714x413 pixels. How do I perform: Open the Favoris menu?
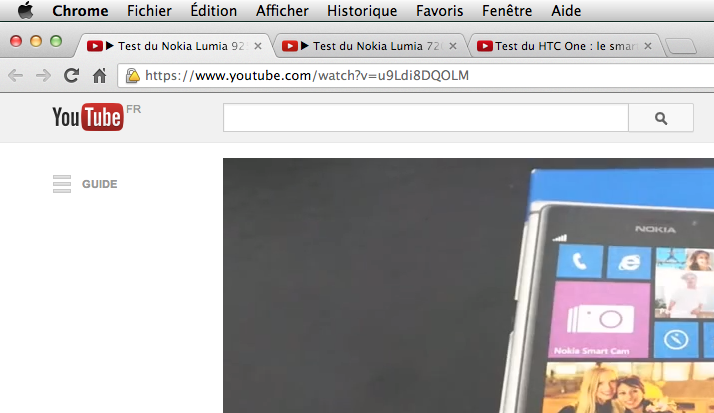(439, 10)
